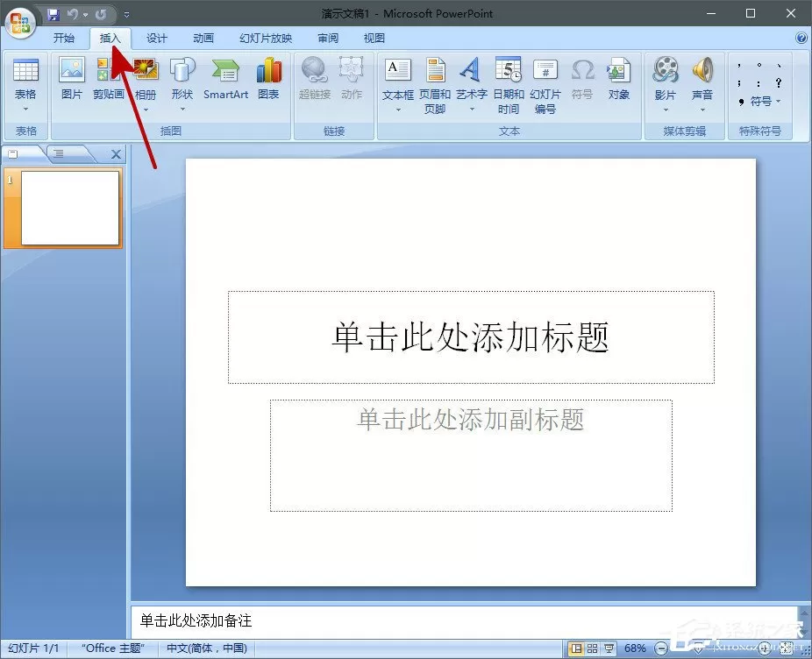Add a 页眉和页脚 header and footer
This screenshot has width=812, height=659.
(x=434, y=85)
